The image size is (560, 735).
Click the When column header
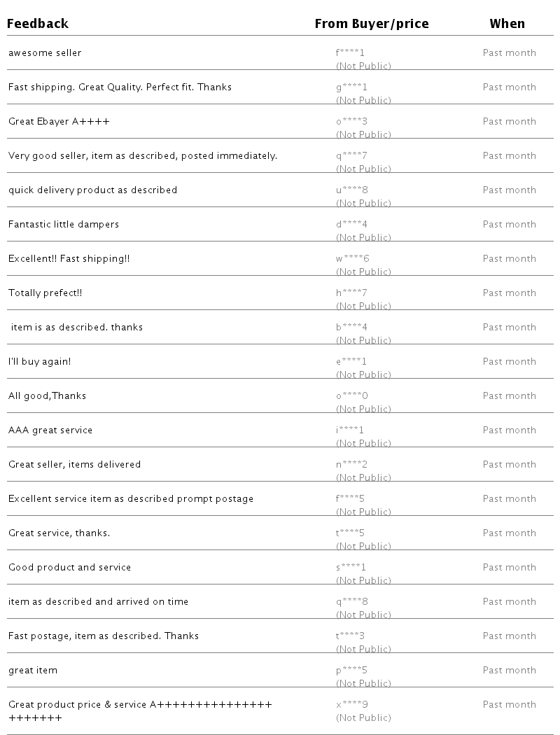[x=507, y=24]
